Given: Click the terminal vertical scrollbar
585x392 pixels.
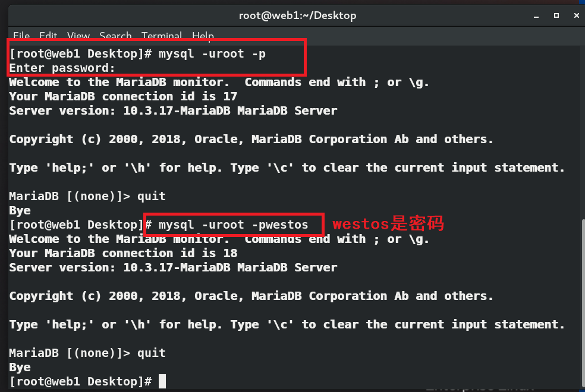Looking at the screenshot, I should [x=583, y=304].
